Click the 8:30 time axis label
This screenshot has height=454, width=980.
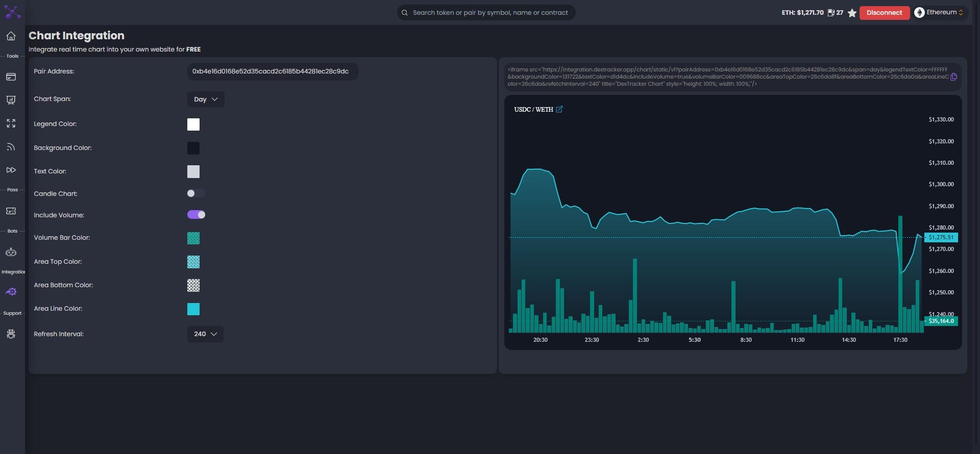click(x=746, y=340)
